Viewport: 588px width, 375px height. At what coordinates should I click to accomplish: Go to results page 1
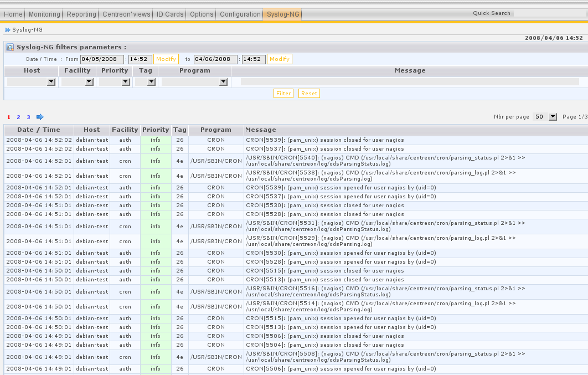coord(9,117)
